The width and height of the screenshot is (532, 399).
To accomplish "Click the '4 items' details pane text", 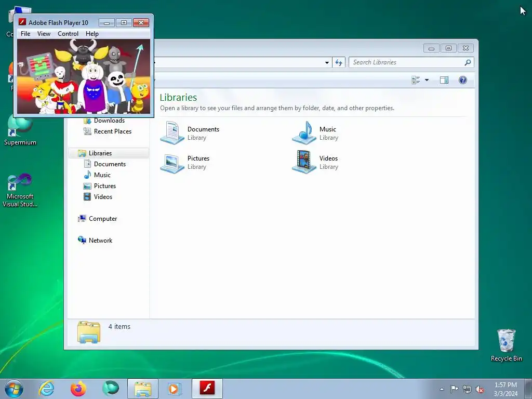I will click(119, 326).
